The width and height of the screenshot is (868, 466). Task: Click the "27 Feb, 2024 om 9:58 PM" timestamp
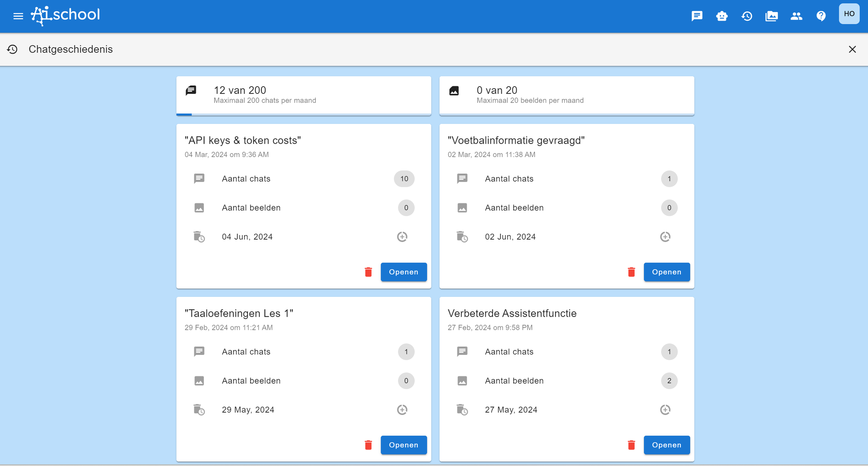tap(490, 327)
